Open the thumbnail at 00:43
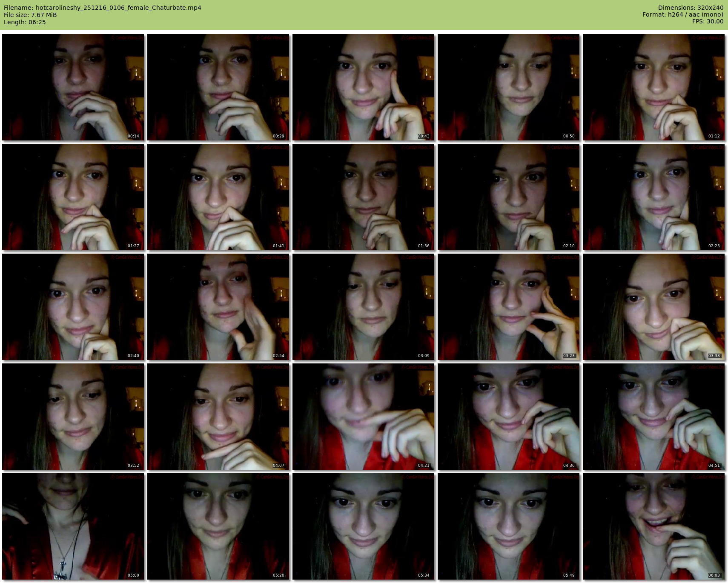728x583 pixels. [x=364, y=87]
